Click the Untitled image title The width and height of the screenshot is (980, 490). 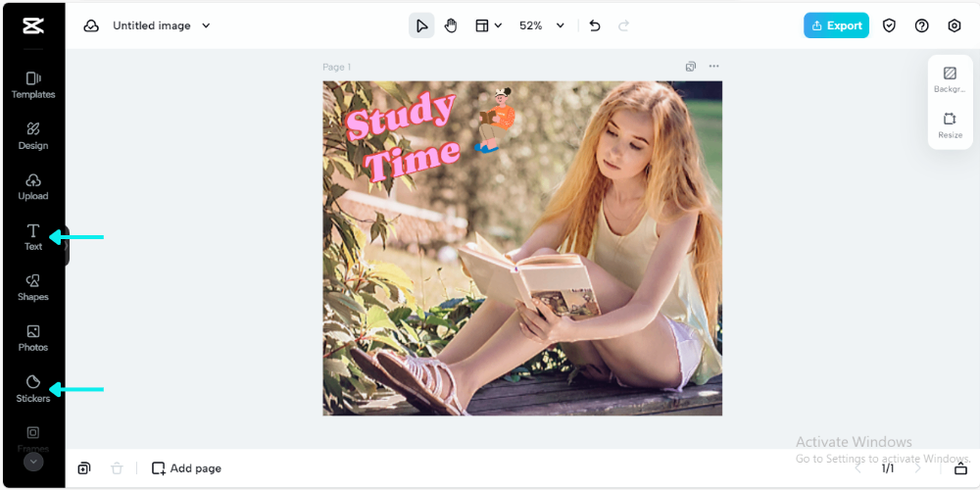pos(151,25)
